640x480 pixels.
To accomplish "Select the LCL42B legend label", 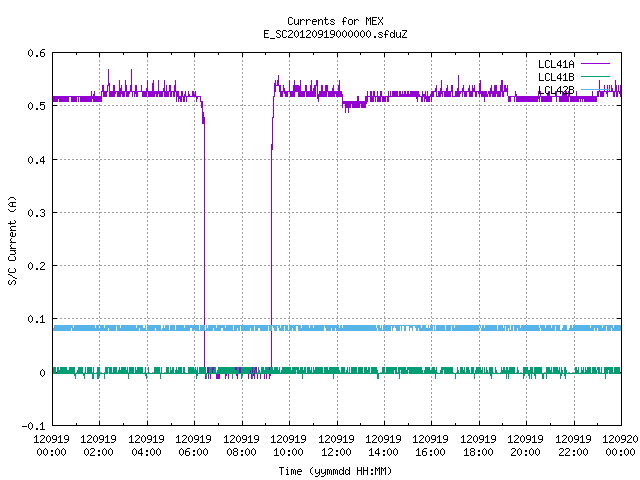I will tap(556, 90).
